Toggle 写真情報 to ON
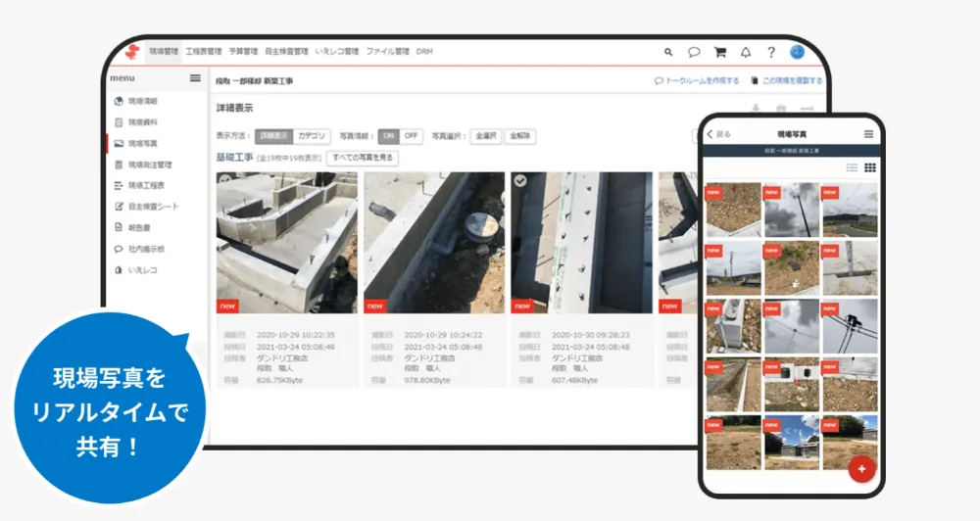980x521 pixels. coord(389,136)
